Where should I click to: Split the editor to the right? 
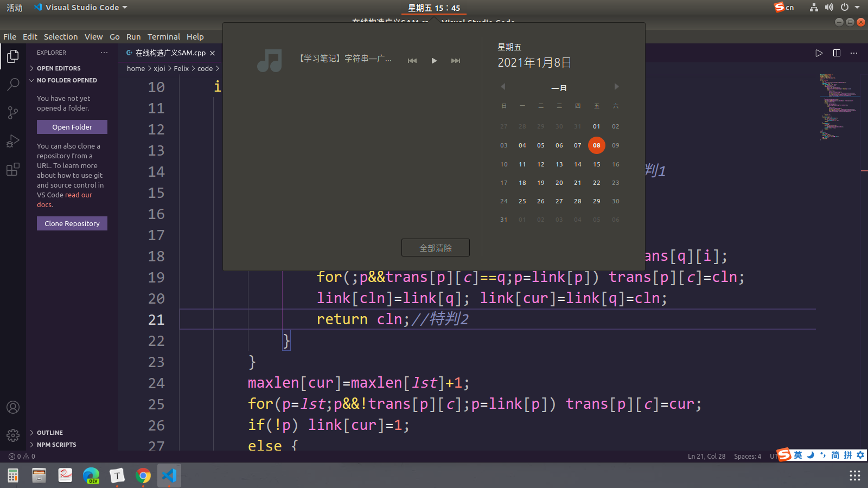tap(837, 53)
